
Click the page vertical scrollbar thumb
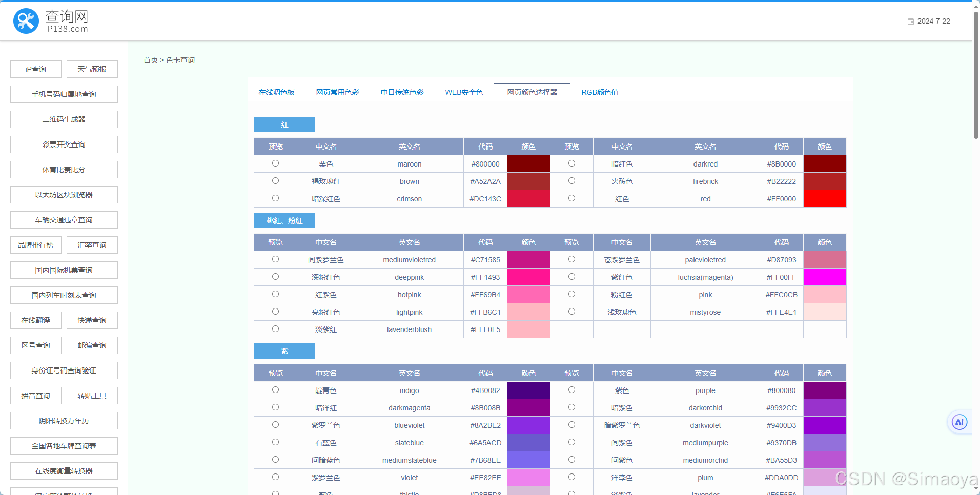coord(976,74)
